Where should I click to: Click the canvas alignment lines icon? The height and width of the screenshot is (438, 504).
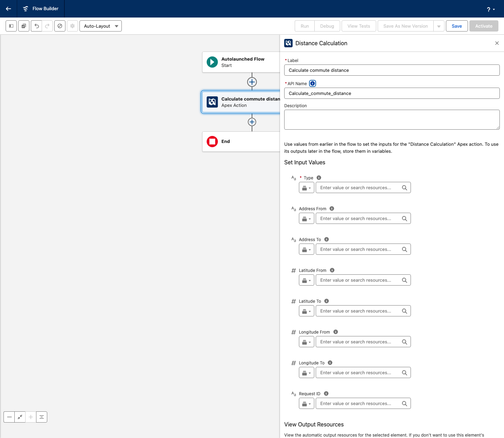pyautogui.click(x=42, y=417)
